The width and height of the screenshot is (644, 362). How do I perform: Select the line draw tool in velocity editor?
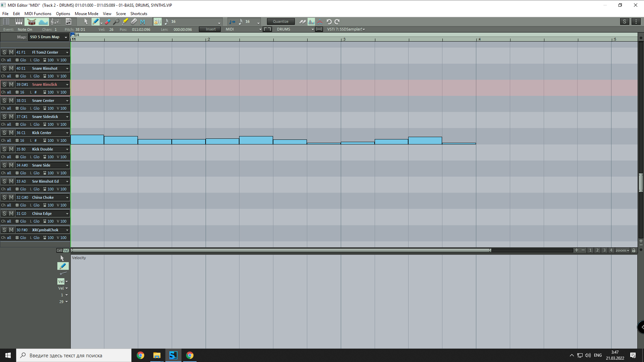63,274
